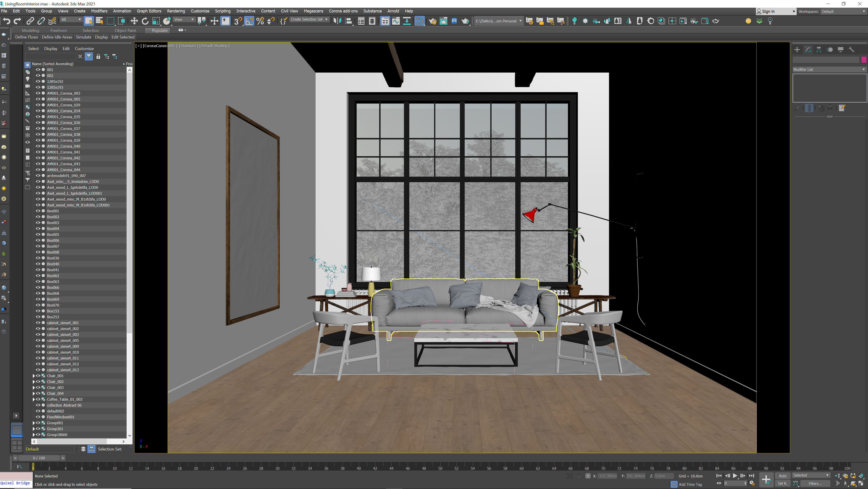This screenshot has height=489, width=868.
Task: Open the Create panel plus tab
Action: coord(797,50)
